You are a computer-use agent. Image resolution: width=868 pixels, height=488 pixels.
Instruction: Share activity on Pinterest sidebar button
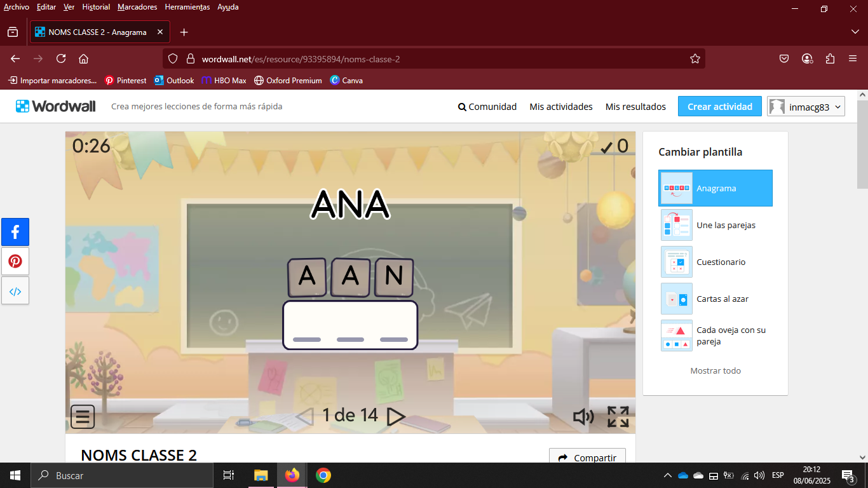[x=15, y=261]
